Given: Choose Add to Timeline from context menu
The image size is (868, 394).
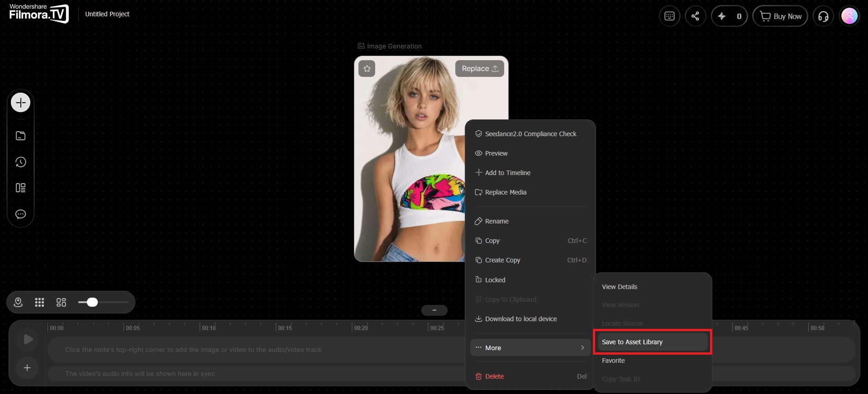Looking at the screenshot, I should tap(530, 173).
